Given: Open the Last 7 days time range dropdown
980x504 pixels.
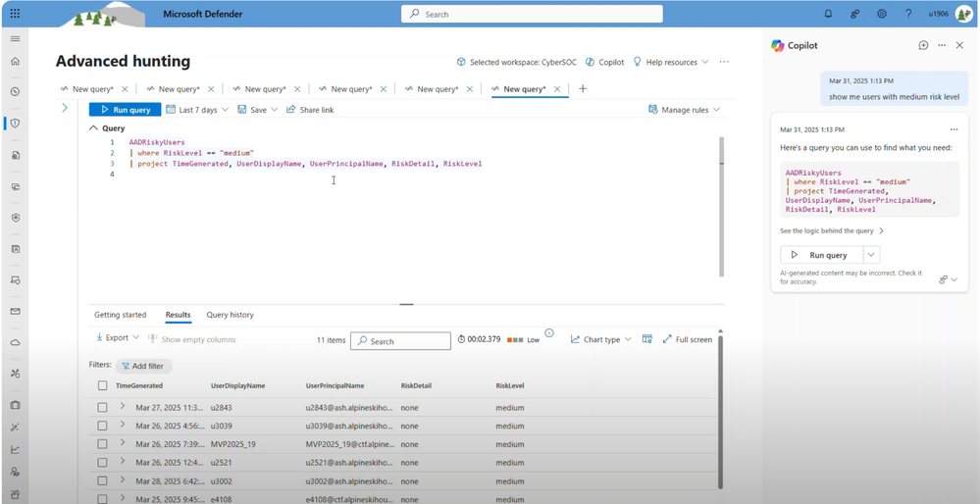Looking at the screenshot, I should tap(197, 110).
